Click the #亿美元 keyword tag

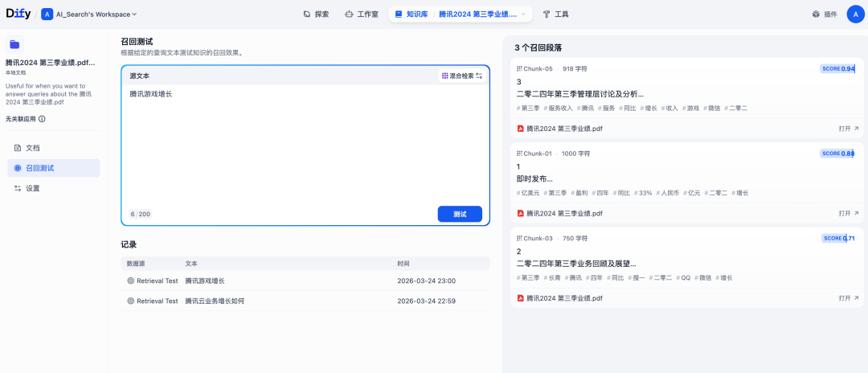click(x=527, y=193)
